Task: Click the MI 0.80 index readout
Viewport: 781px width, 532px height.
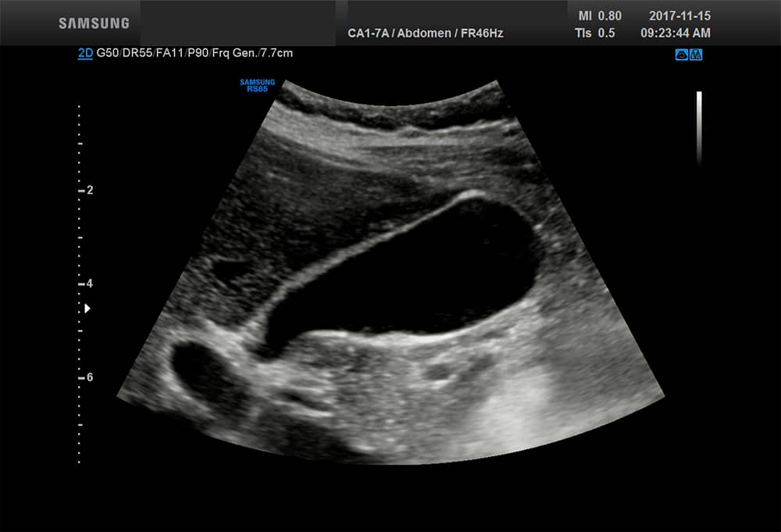Action: 599,16
